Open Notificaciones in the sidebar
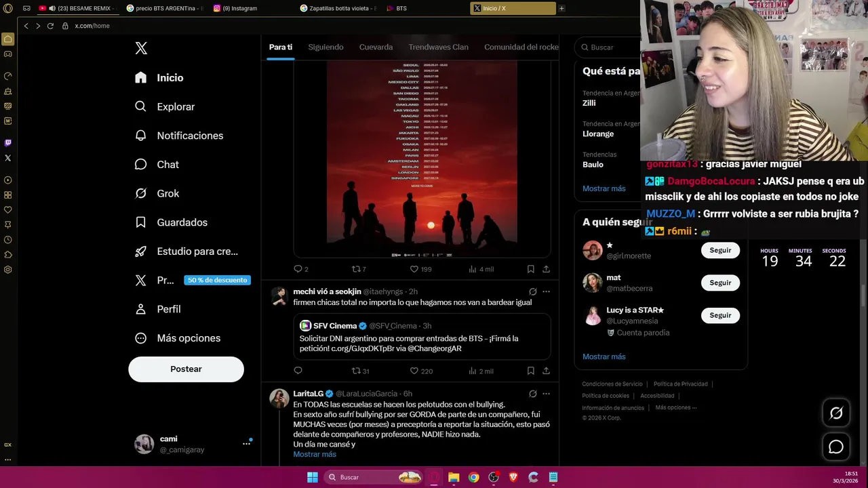The image size is (868, 488). pyautogui.click(x=179, y=136)
